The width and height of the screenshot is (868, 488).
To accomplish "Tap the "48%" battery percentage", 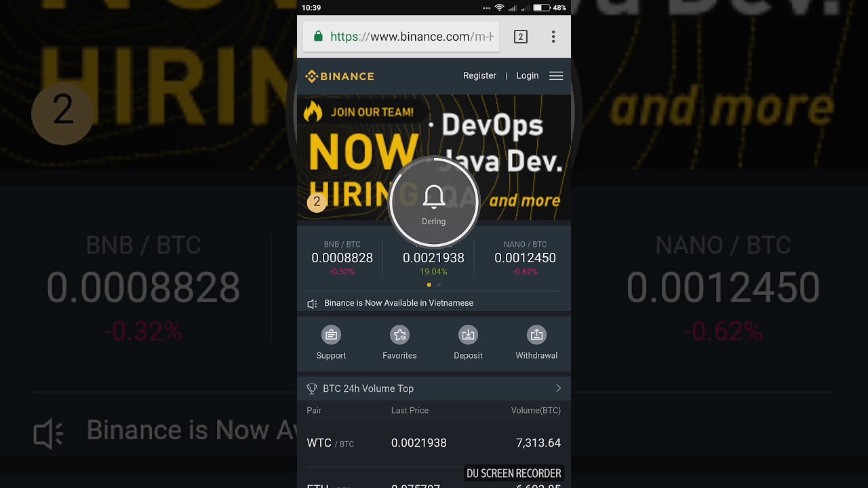I will [559, 7].
